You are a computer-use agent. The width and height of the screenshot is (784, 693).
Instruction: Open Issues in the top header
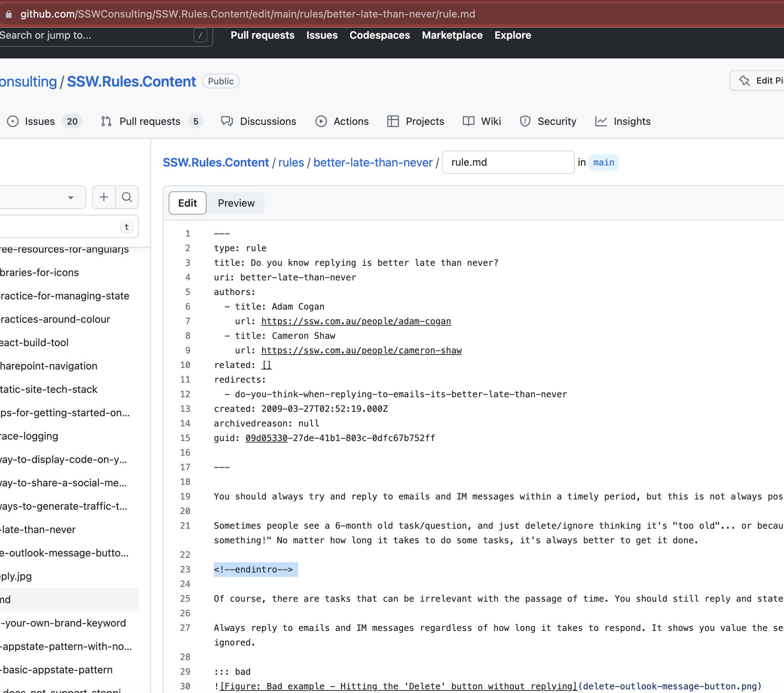coord(322,35)
